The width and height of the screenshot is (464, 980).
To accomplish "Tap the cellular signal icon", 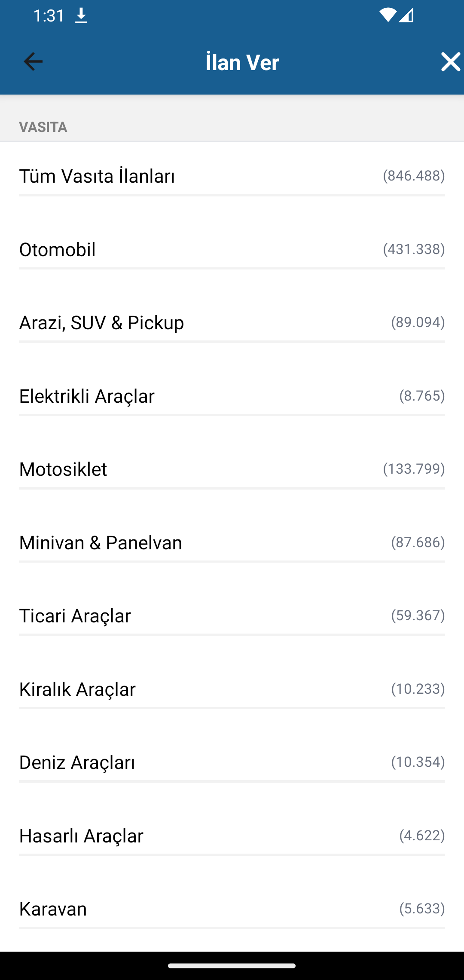I will pyautogui.click(x=406, y=15).
